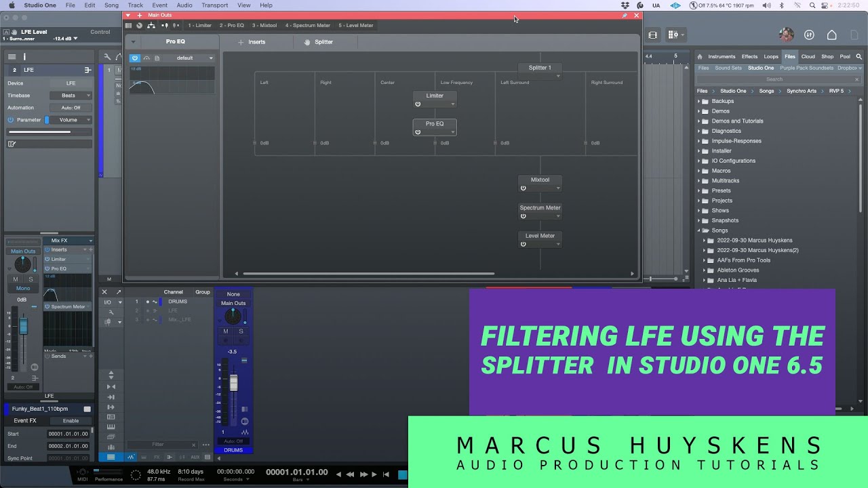The height and width of the screenshot is (488, 868).
Task: Click the Bluetooth icon in menu bar
Action: click(x=781, y=5)
